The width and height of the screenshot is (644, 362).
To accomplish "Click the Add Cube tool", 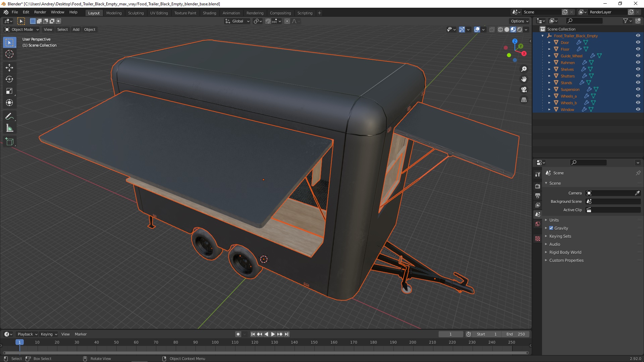I will [9, 142].
